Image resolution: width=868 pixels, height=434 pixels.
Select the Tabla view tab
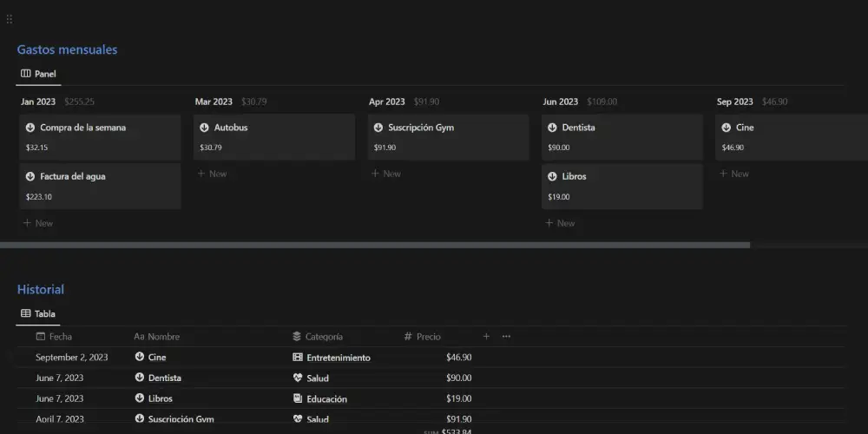tap(38, 314)
